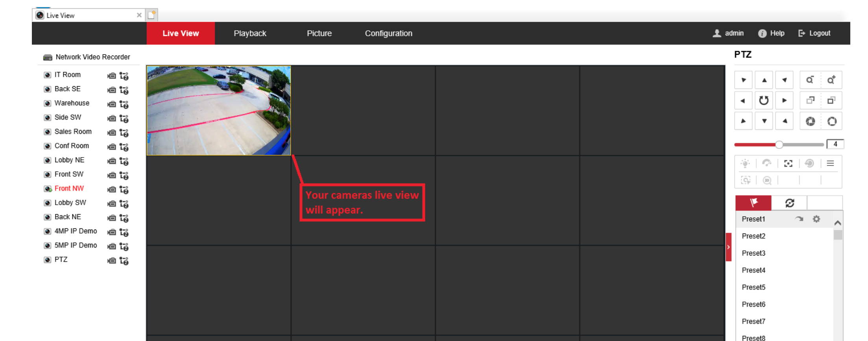Open the Picture tab
Image resolution: width=868 pixels, height=341 pixels.
coord(319,33)
